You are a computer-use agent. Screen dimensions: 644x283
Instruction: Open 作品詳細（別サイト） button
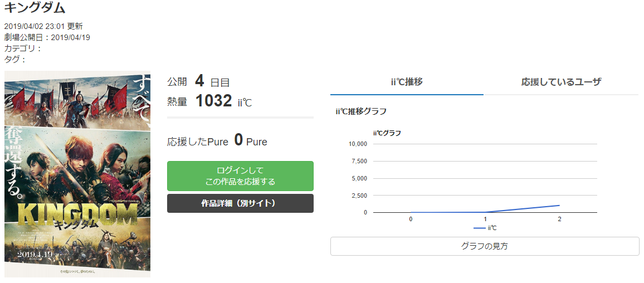tap(240, 203)
